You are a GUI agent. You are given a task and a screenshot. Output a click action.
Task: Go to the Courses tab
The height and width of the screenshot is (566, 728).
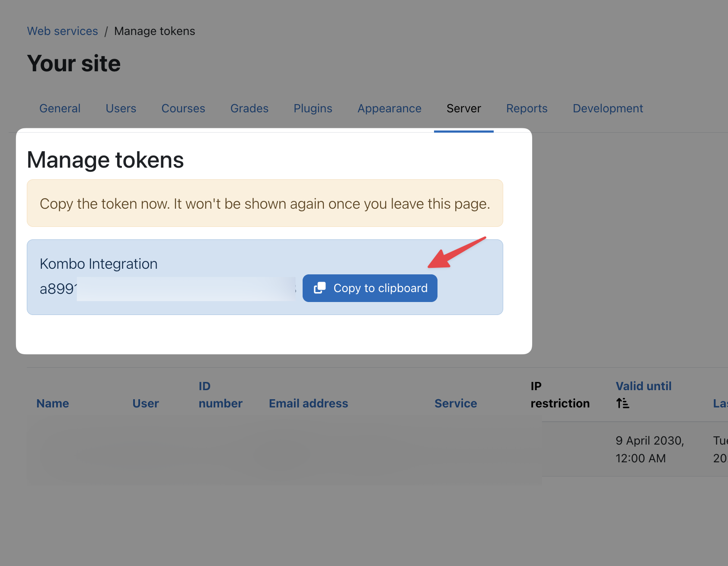click(183, 108)
